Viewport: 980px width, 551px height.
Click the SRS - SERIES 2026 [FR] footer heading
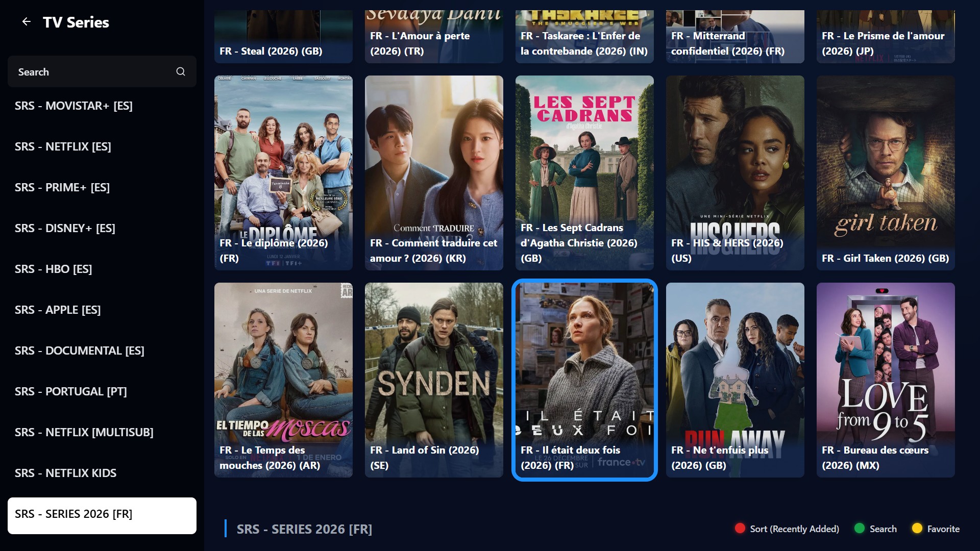click(x=304, y=529)
